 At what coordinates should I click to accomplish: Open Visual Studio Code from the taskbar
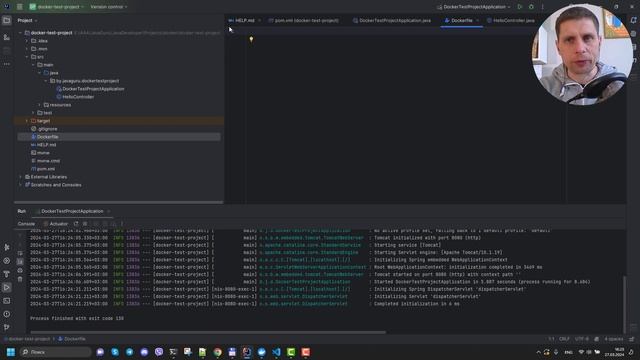coord(276,352)
